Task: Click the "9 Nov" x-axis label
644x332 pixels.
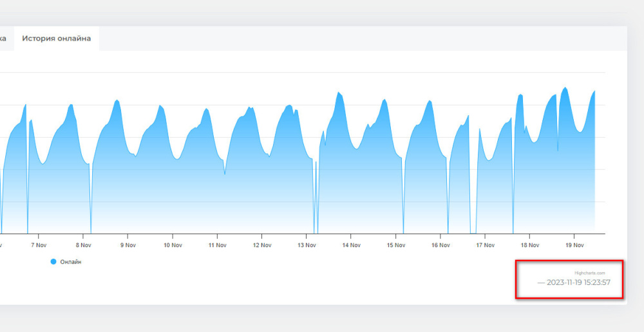Action: pos(128,245)
